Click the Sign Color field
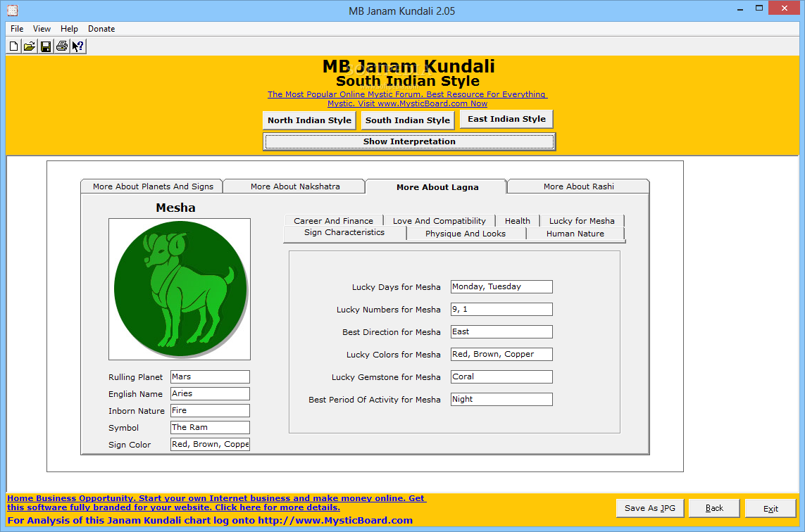 click(210, 445)
